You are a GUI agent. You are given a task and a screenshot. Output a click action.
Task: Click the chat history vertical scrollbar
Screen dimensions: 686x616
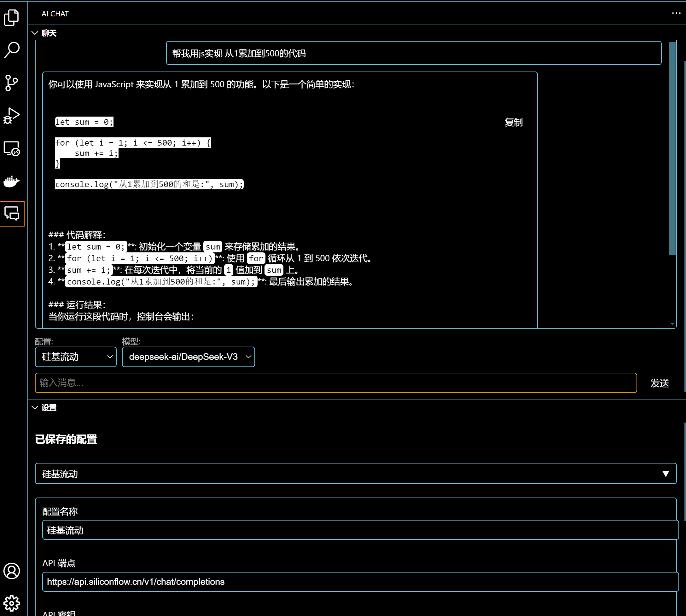(672, 149)
